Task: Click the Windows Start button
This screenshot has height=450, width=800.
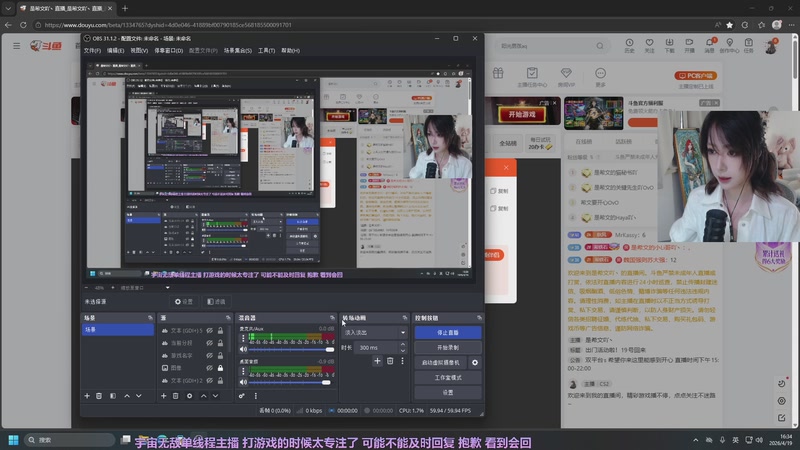Action: pos(14,440)
